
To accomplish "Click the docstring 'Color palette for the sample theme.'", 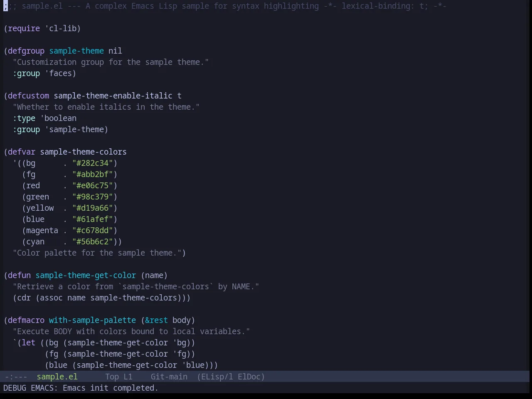I will click(x=97, y=253).
